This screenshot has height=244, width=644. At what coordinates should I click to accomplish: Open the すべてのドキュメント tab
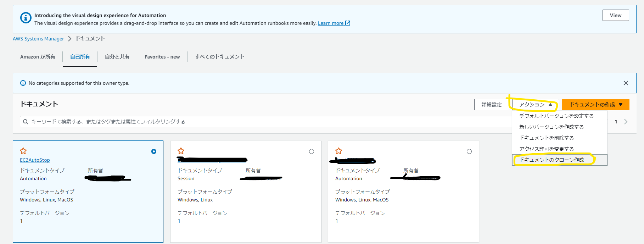tap(220, 57)
